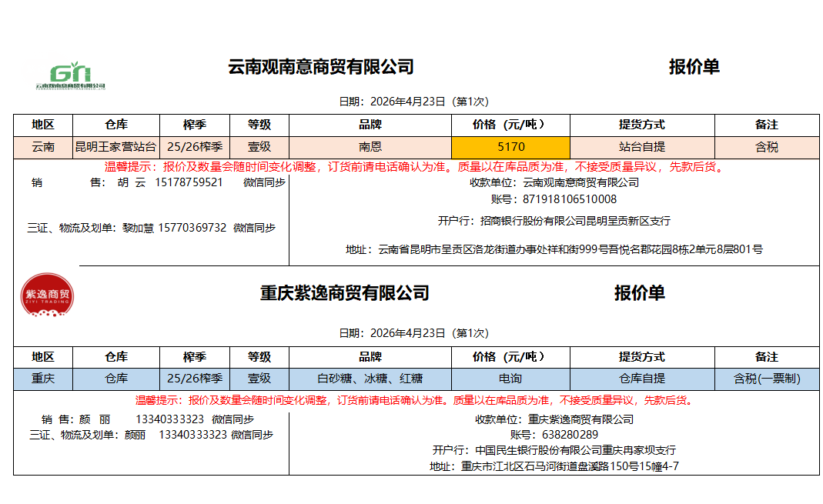This screenshot has height=504, width=823.
Task: Click 壹级 grade in the 重庆 row
Action: [259, 379]
